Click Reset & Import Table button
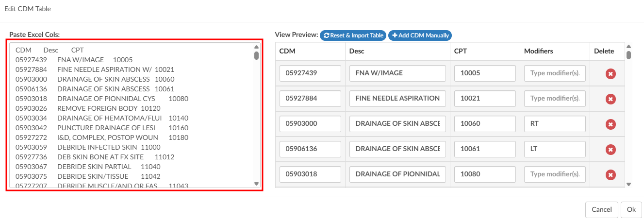 click(x=353, y=35)
